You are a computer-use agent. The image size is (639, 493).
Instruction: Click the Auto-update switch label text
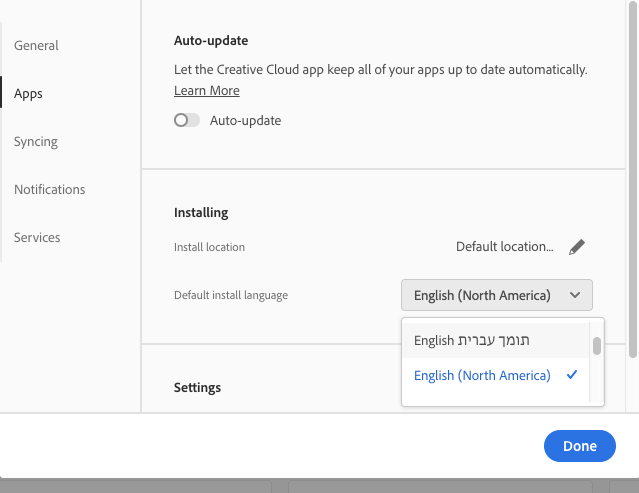[x=245, y=121]
